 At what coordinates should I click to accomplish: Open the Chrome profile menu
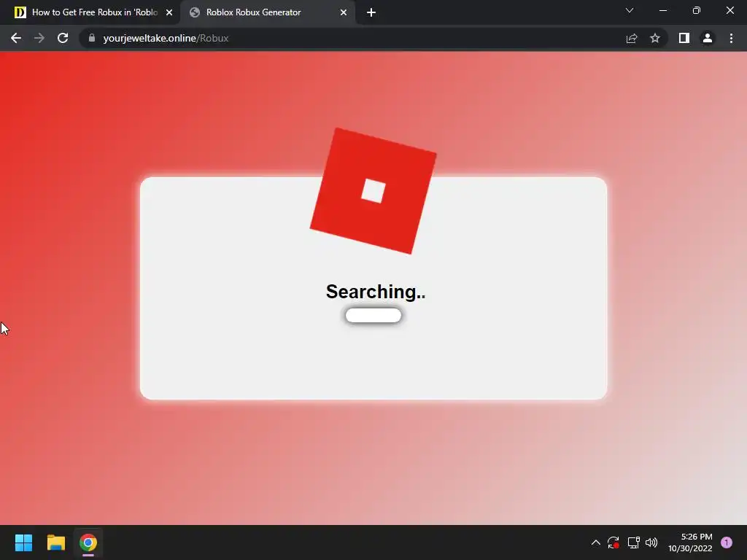(708, 38)
